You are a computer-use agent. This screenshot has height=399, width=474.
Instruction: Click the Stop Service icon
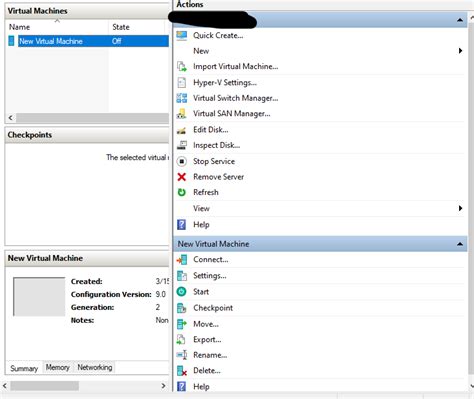[x=182, y=161]
